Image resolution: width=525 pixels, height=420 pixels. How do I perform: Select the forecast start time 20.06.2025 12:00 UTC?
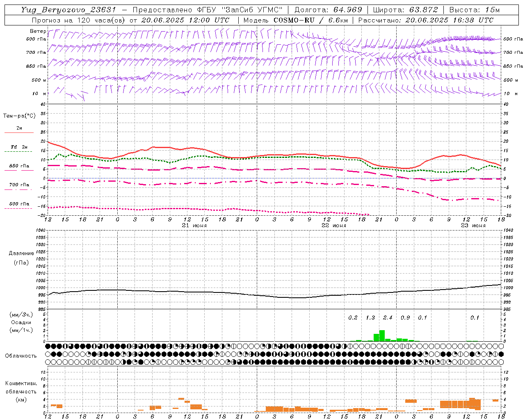(x=185, y=20)
